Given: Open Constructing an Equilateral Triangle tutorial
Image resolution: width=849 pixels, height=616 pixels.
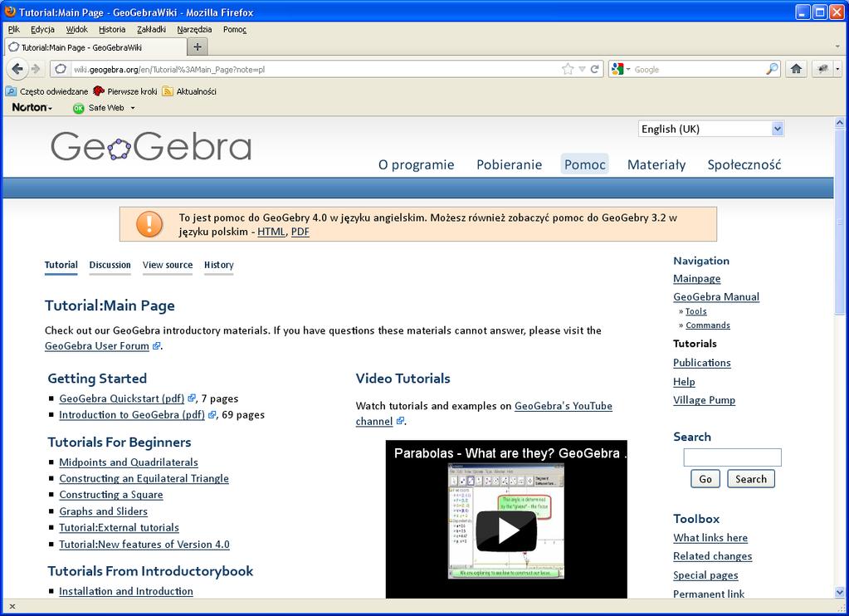Looking at the screenshot, I should pyautogui.click(x=144, y=479).
